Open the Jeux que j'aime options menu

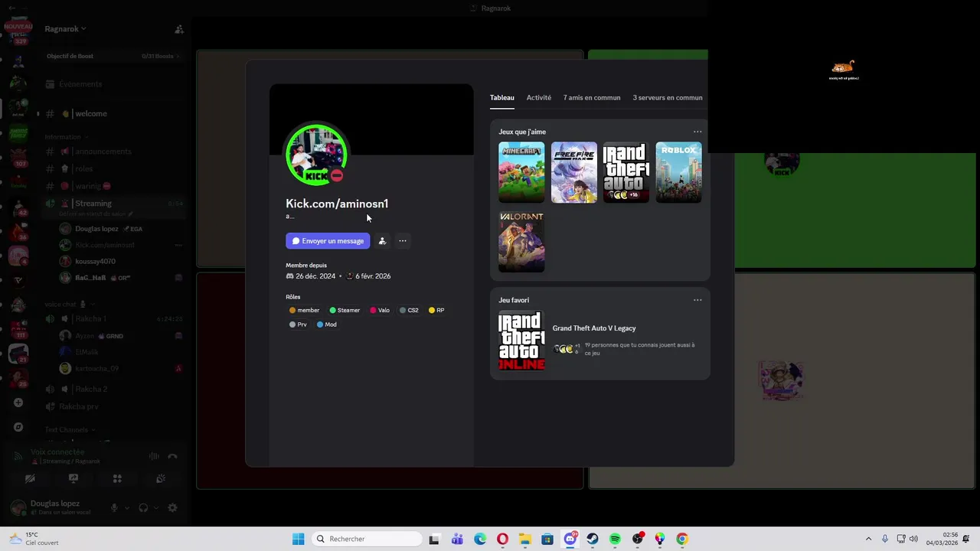pos(697,132)
